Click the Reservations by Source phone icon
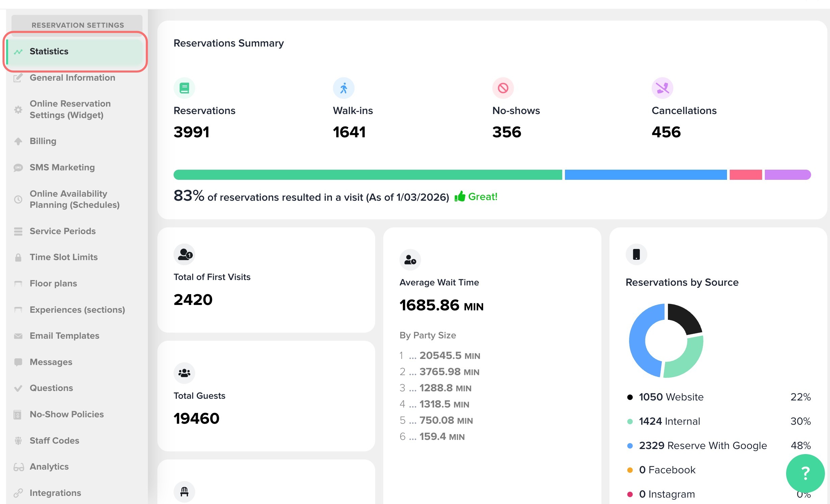Image resolution: width=830 pixels, height=504 pixels. point(636,254)
